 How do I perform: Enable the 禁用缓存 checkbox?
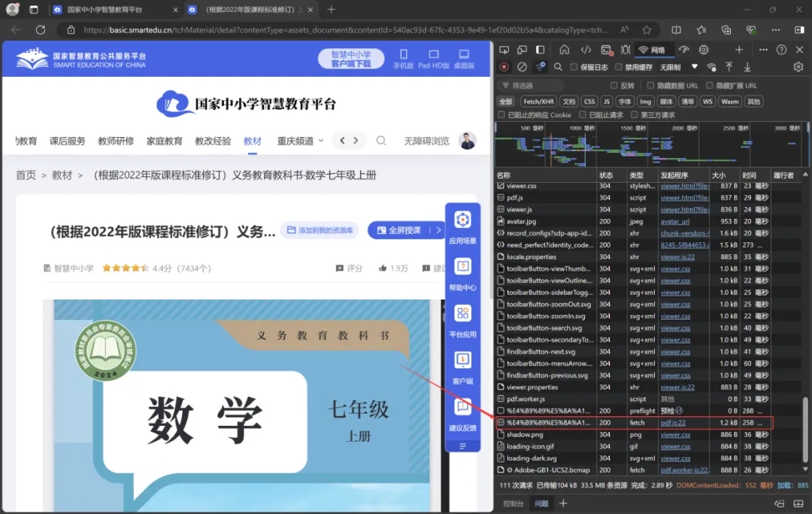pos(618,67)
